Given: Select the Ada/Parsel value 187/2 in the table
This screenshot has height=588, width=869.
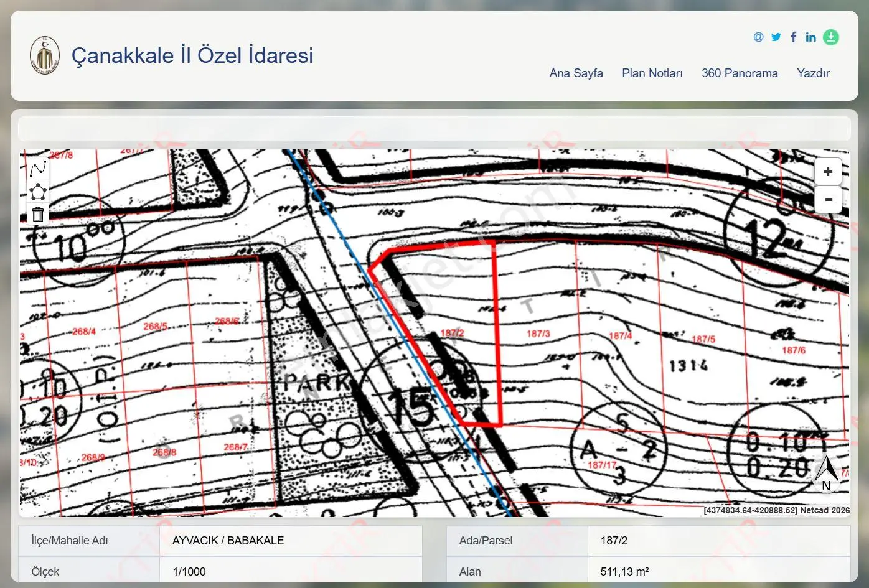Looking at the screenshot, I should point(614,540).
